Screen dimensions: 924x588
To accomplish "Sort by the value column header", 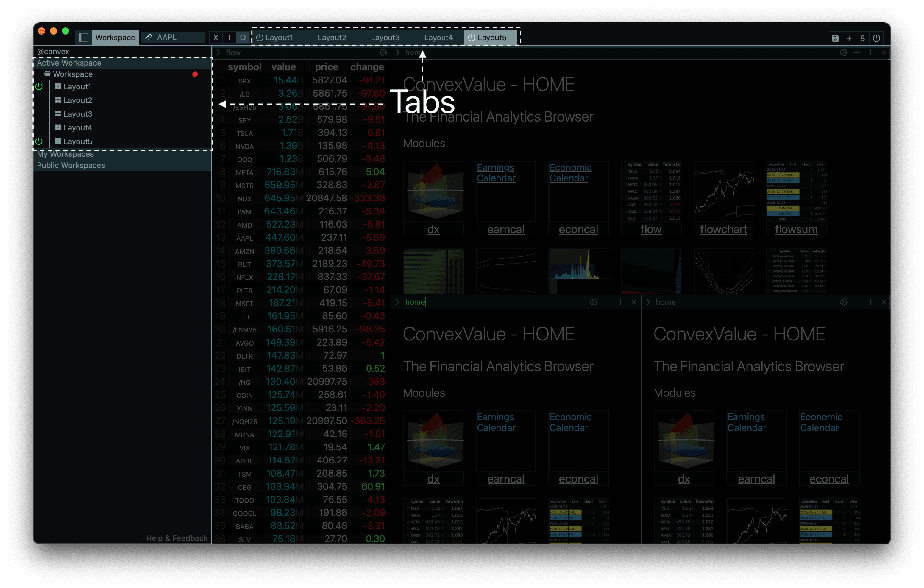I will coord(284,67).
